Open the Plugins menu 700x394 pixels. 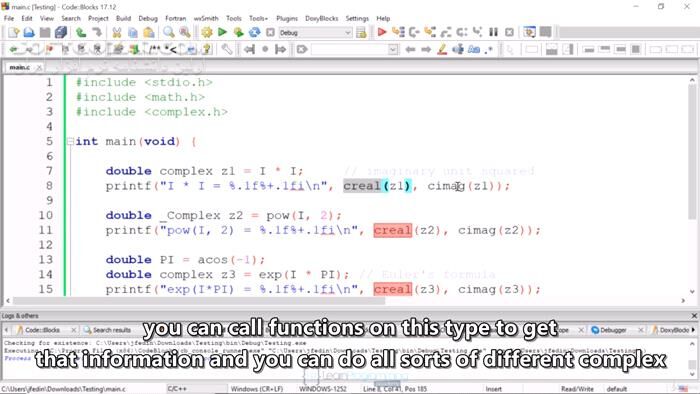pyautogui.click(x=287, y=18)
